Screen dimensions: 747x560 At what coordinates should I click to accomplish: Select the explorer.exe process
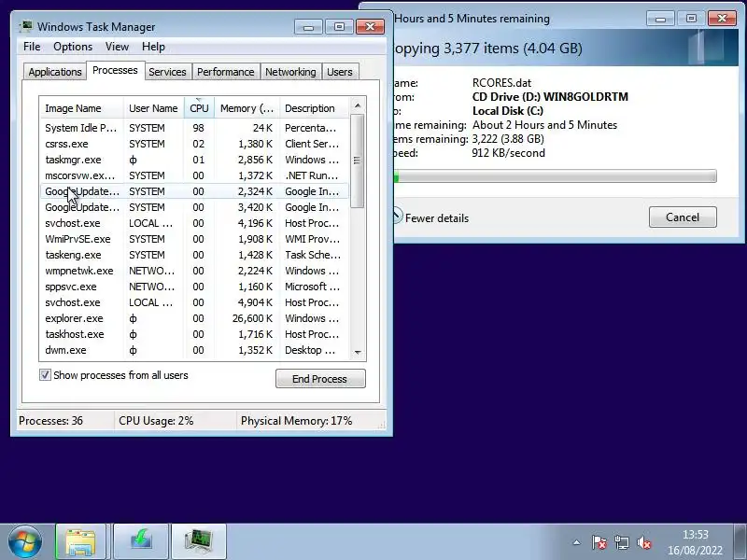click(194, 318)
